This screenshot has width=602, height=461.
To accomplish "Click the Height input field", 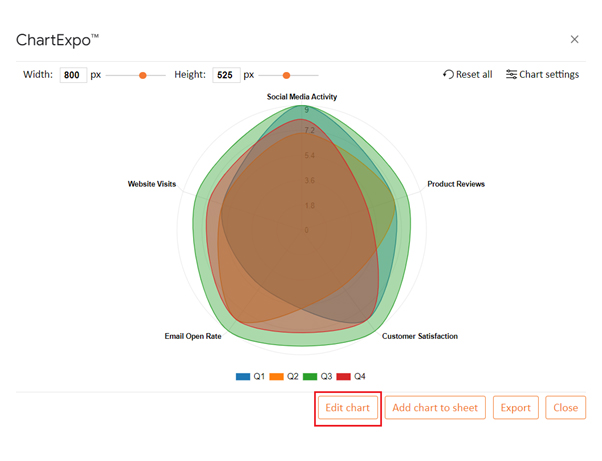I will pyautogui.click(x=226, y=75).
